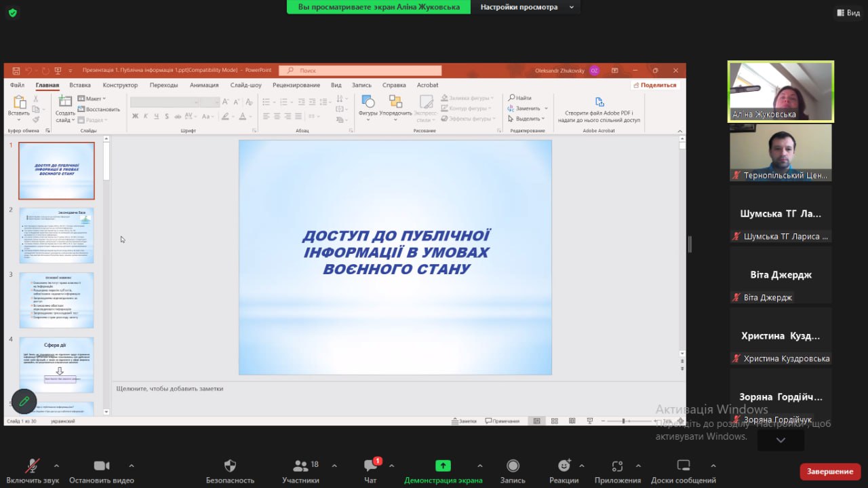Click the red Завершение button
The image size is (868, 488).
[830, 472]
